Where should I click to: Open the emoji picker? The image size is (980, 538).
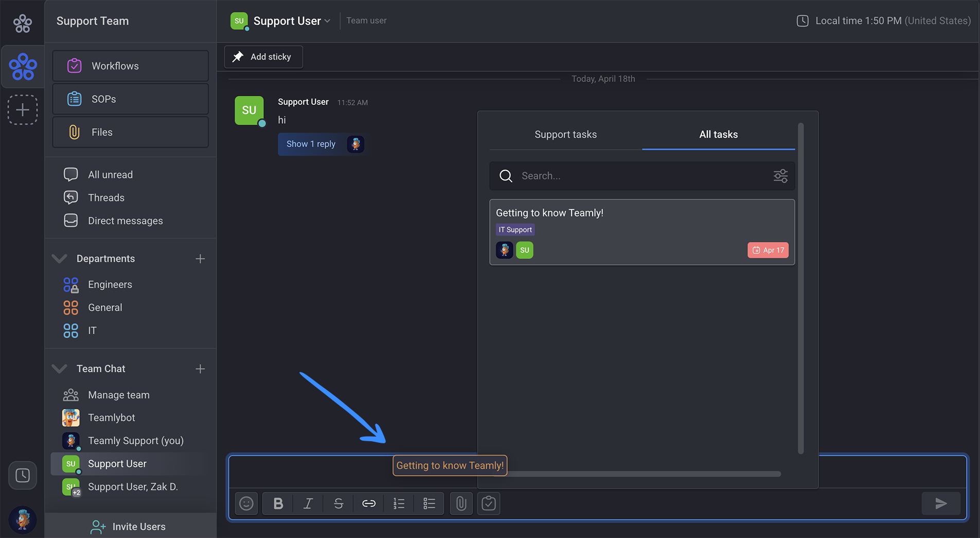(x=246, y=504)
